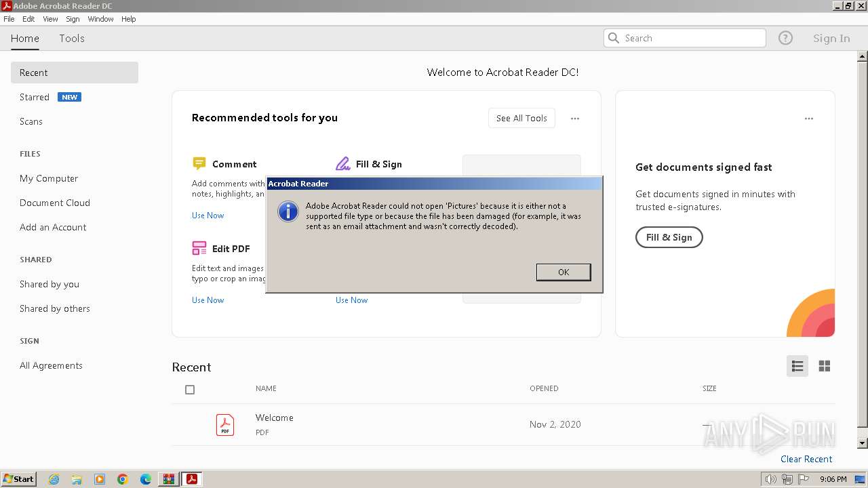Click the vertical scrollbar's down arrow

863,443
